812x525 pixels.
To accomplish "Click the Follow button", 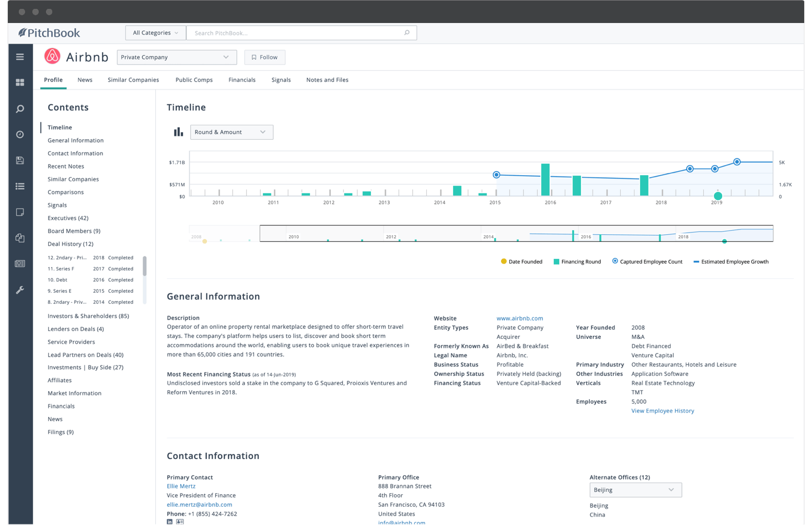I will [264, 57].
